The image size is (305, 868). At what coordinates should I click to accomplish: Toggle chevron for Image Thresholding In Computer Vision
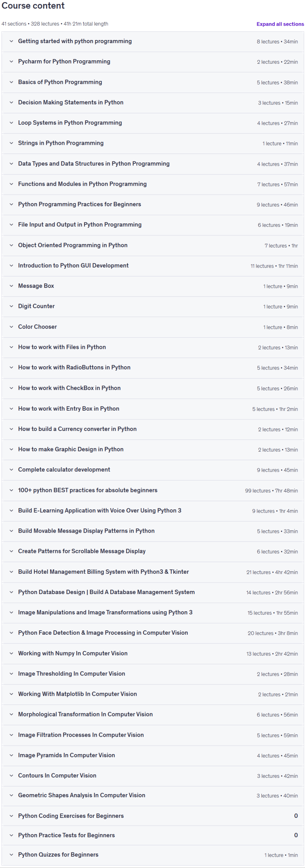tap(11, 674)
